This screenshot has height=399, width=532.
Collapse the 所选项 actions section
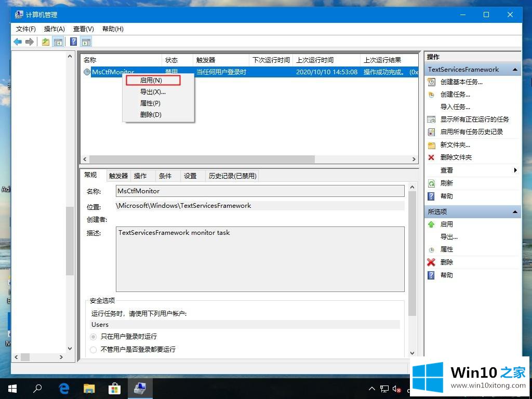(515, 212)
